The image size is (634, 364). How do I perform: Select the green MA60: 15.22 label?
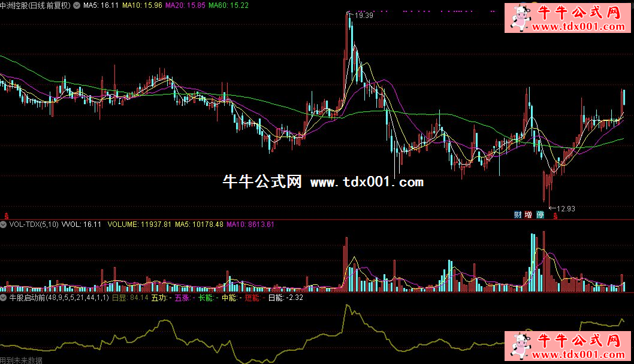click(228, 5)
